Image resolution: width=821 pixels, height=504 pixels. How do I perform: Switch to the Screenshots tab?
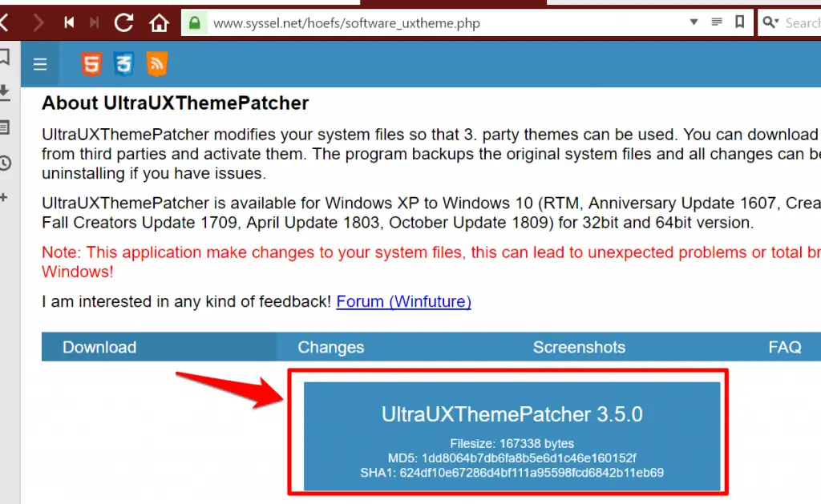pos(579,347)
